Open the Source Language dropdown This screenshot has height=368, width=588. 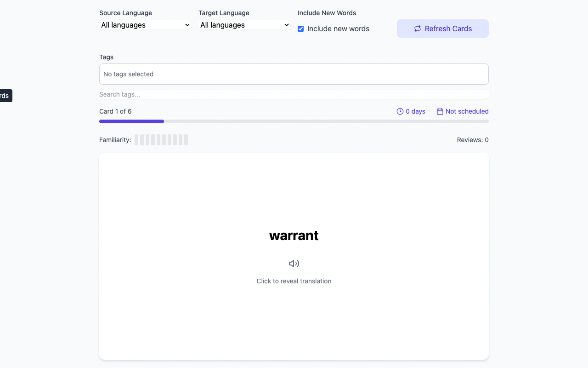pyautogui.click(x=145, y=25)
